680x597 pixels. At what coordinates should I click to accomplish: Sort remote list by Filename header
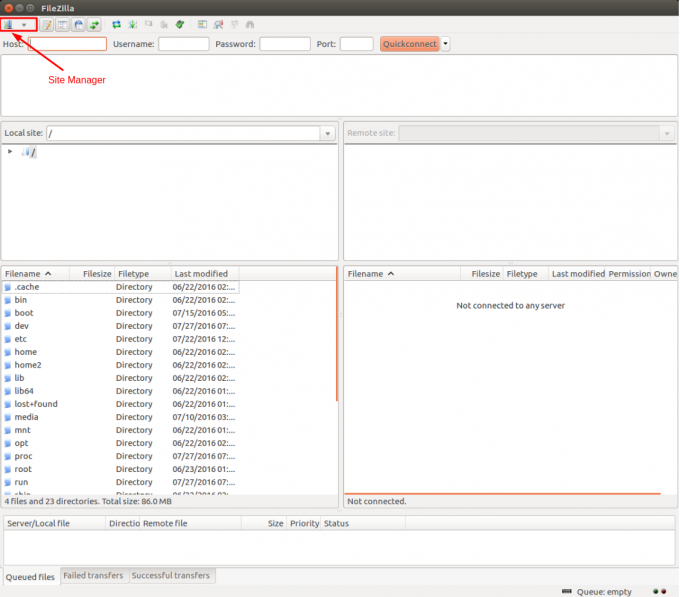(402, 274)
